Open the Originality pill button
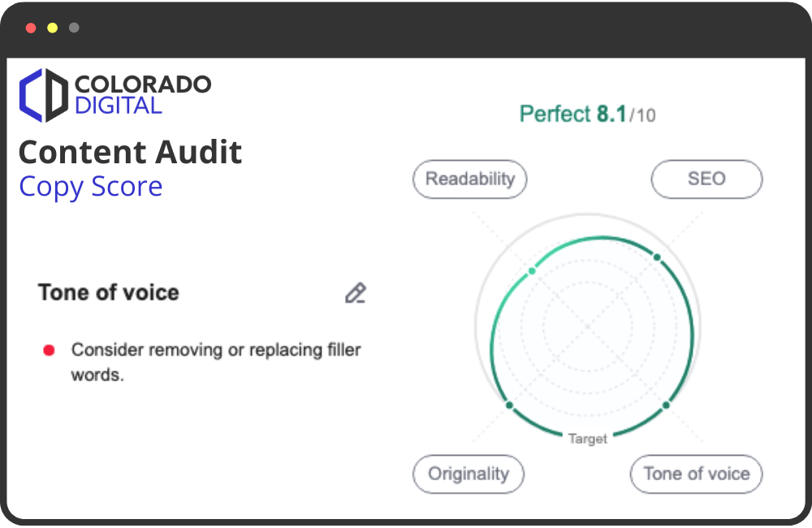812x528 pixels. pos(469,474)
